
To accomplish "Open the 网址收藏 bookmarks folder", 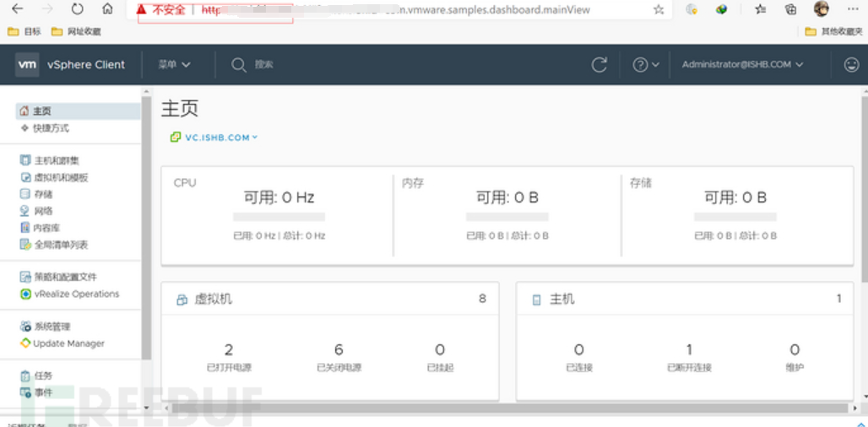I will coord(76,31).
